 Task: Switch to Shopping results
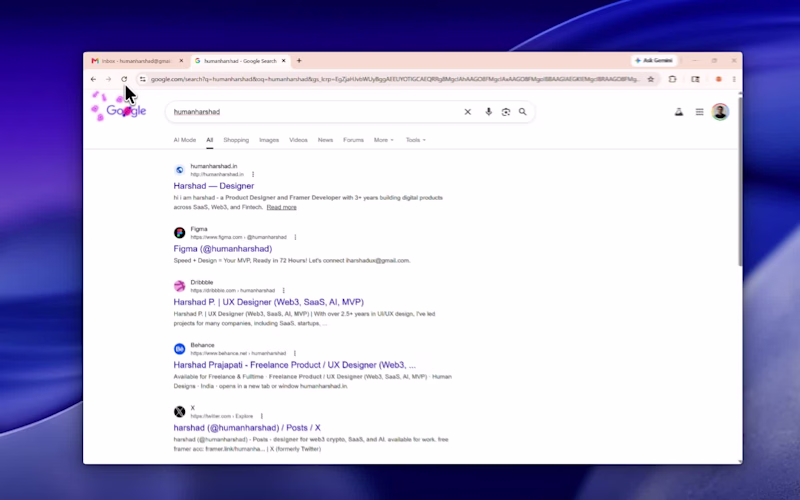click(x=236, y=140)
